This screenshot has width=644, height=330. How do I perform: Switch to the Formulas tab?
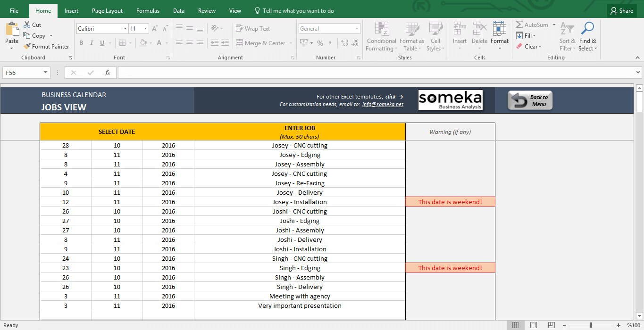pos(148,10)
